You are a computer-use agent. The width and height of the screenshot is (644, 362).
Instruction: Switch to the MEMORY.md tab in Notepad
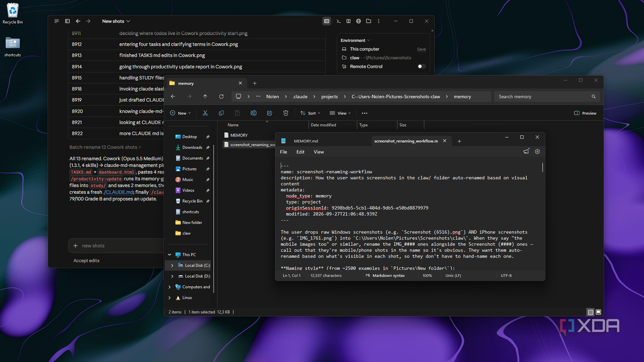click(306, 141)
